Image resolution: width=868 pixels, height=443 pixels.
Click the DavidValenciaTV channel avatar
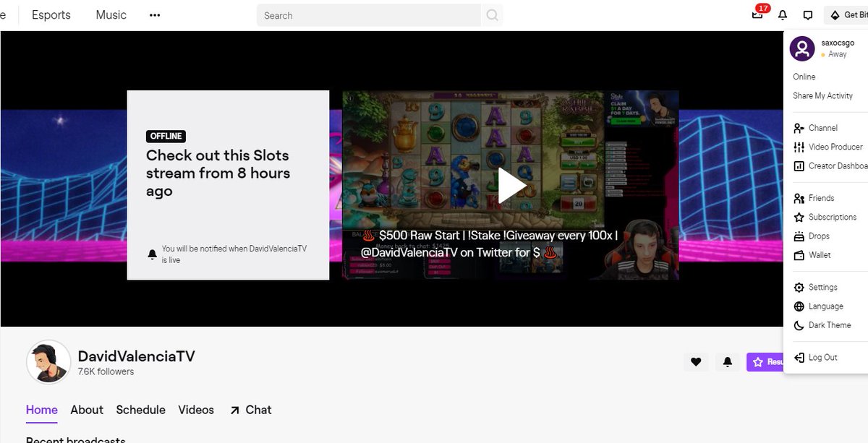tap(48, 362)
